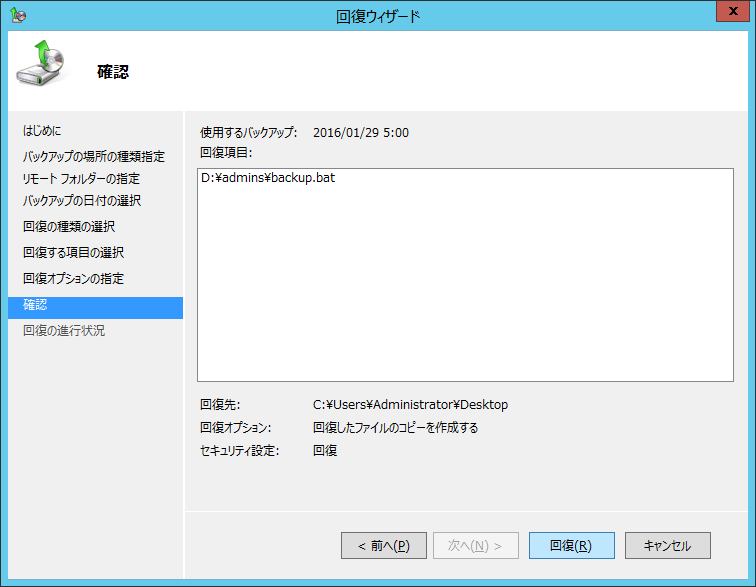Viewport: 756px width, 587px height.
Task: Click the highlighted 確認 step in the sidebar
Action: [94, 306]
